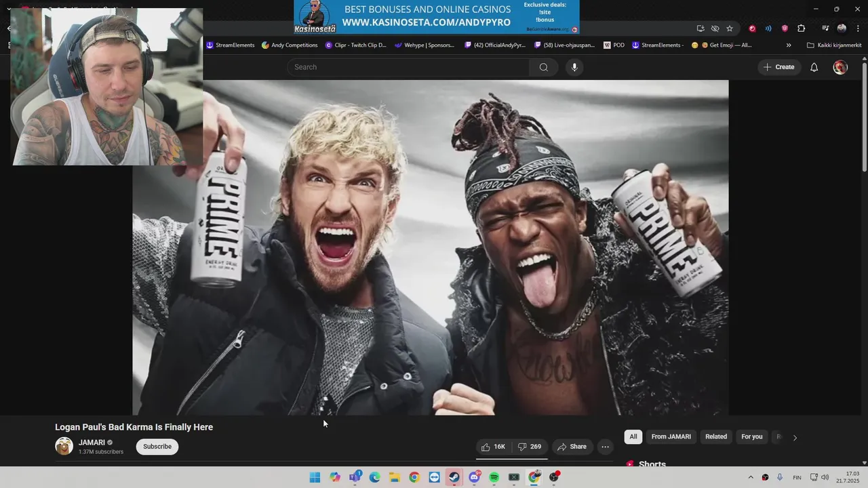This screenshot has width=868, height=488.
Task: Open the POD bookmark
Action: coord(614,45)
